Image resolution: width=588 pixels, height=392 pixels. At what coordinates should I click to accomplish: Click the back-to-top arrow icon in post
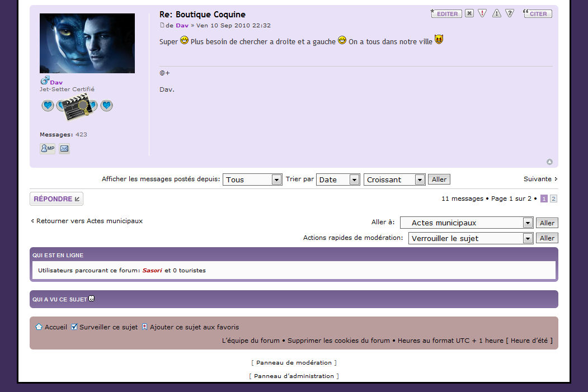549,162
